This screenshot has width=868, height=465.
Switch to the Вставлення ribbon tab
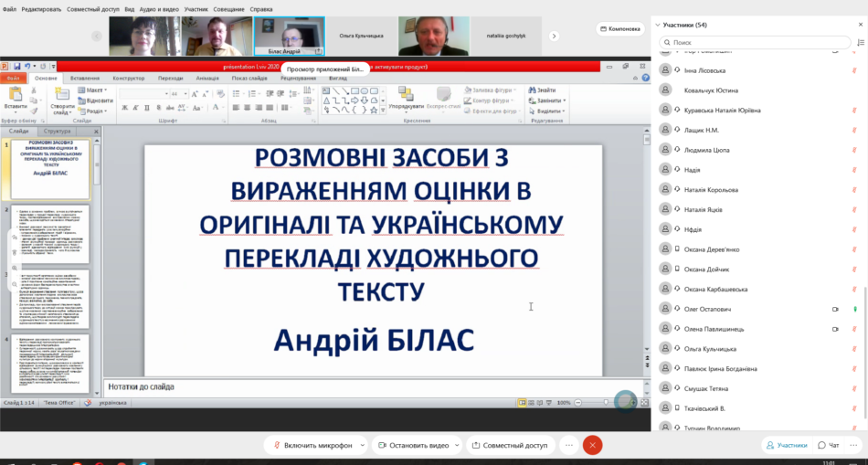(85, 79)
